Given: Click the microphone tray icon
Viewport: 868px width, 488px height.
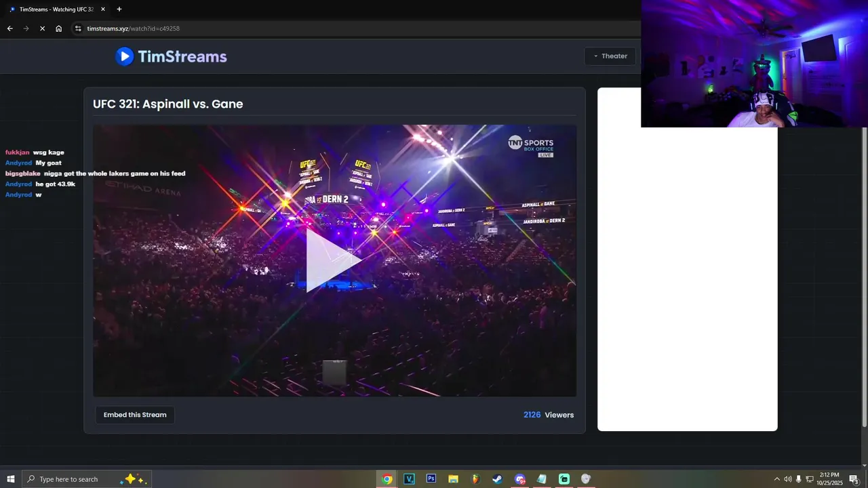Looking at the screenshot, I should (x=799, y=479).
